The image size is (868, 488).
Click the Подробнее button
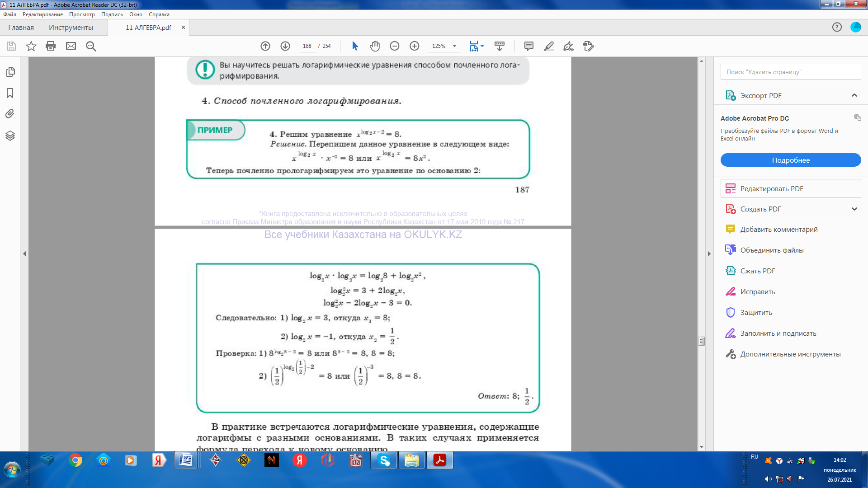(790, 160)
